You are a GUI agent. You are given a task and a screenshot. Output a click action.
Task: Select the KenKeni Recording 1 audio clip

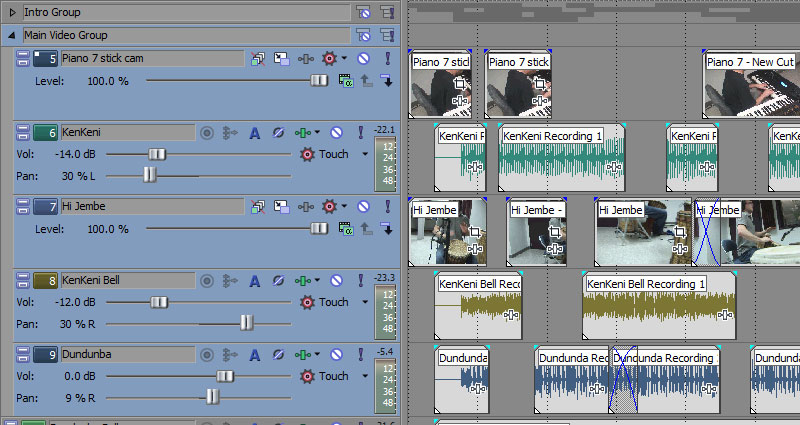tap(561, 158)
